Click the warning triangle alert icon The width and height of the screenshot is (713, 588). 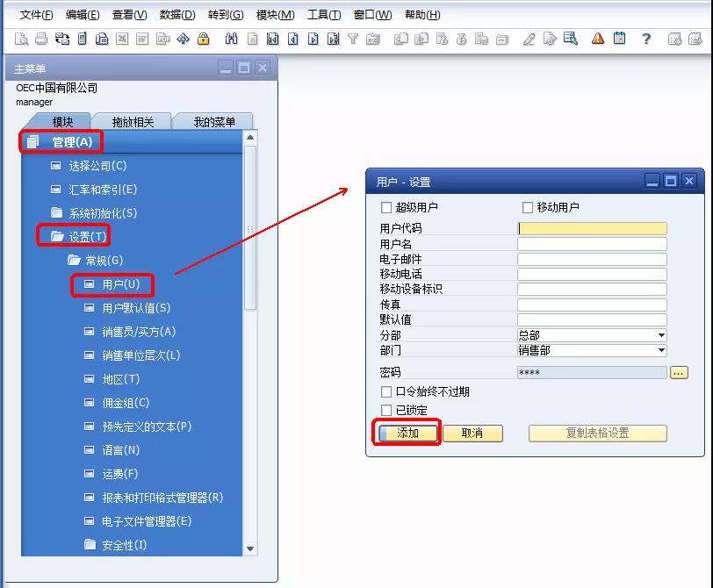point(598,39)
